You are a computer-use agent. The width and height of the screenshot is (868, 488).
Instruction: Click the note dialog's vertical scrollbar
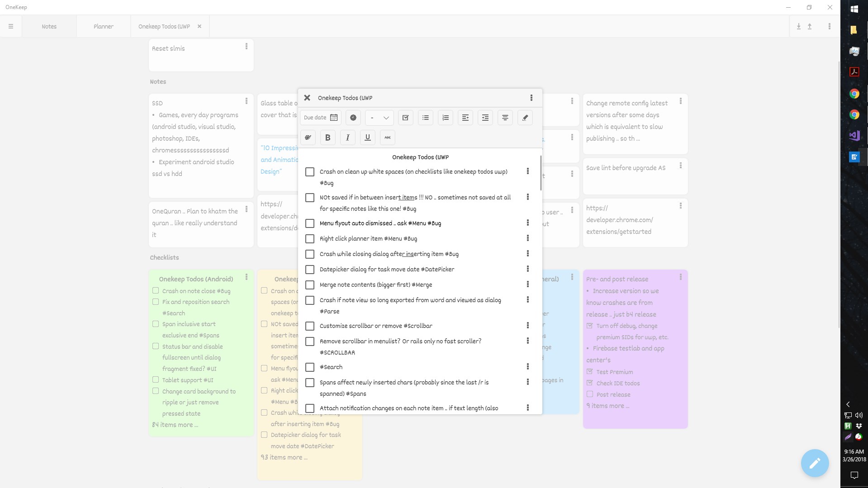541,173
